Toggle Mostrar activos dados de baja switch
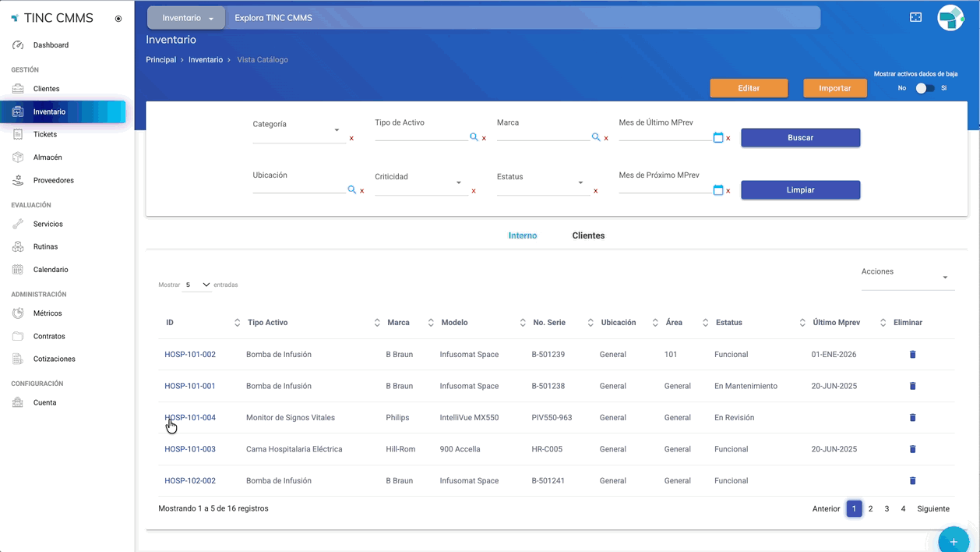Image resolution: width=980 pixels, height=552 pixels. point(924,88)
